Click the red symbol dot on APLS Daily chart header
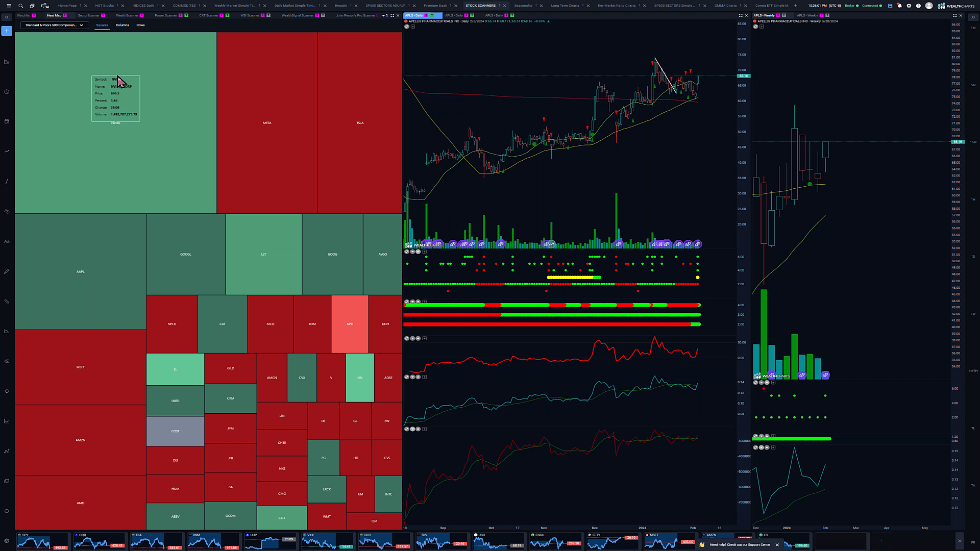Screen dimensions: 980x551 click(x=406, y=21)
